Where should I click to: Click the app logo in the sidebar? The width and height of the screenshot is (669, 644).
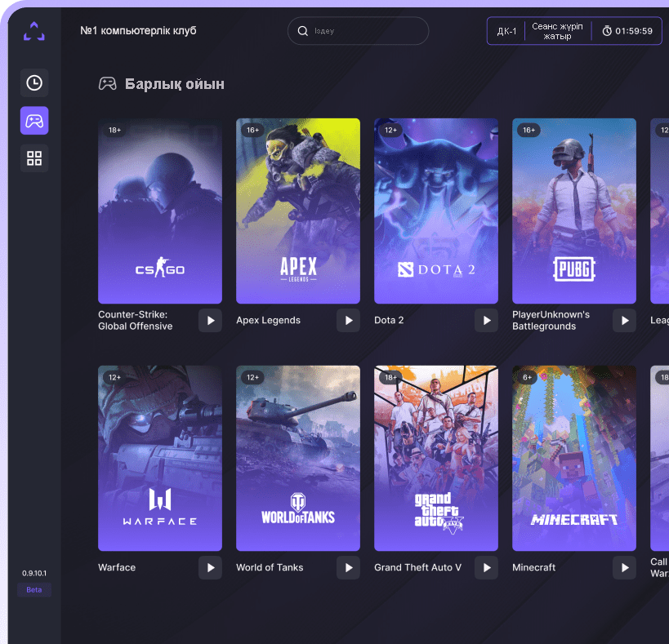[x=34, y=31]
